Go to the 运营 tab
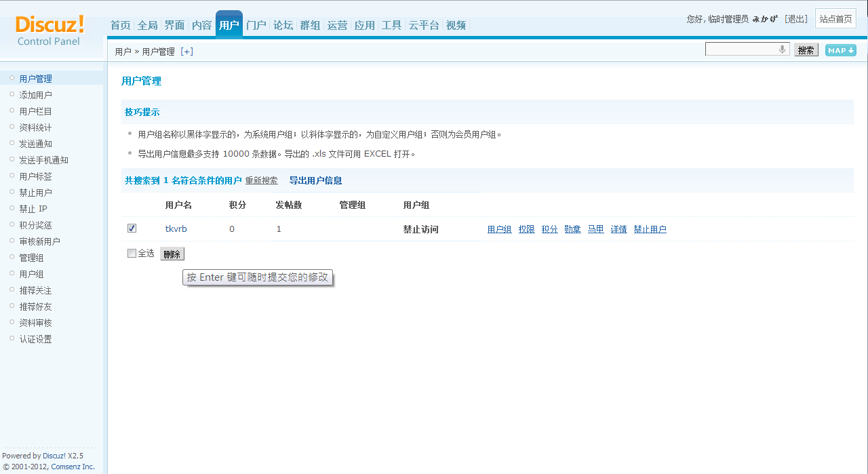 click(x=337, y=25)
